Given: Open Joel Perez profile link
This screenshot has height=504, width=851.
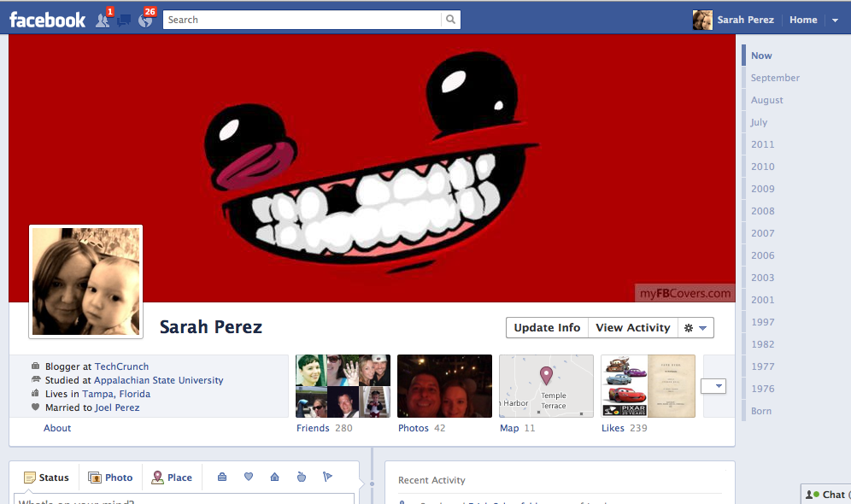Looking at the screenshot, I should tap(117, 407).
